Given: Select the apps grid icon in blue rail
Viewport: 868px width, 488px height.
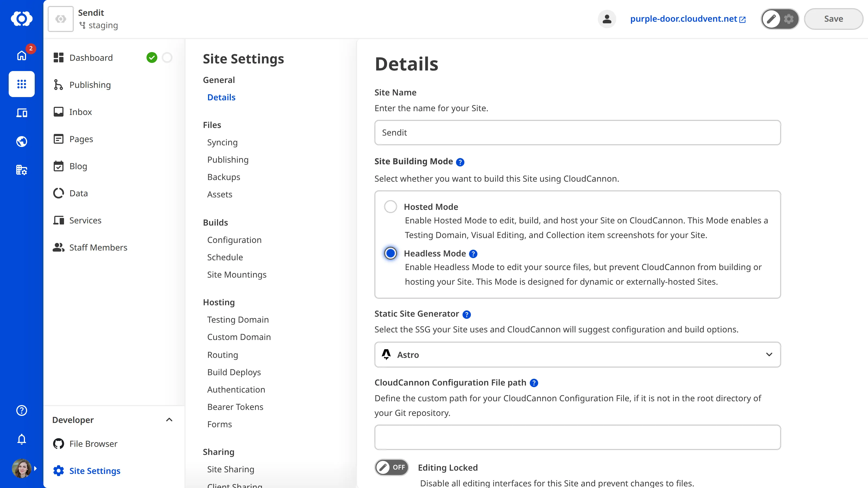Looking at the screenshot, I should tap(22, 84).
